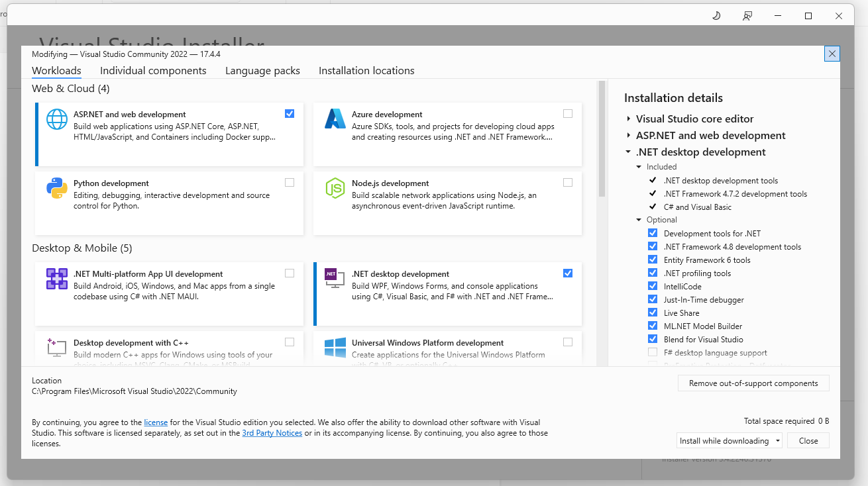The height and width of the screenshot is (486, 868).
Task: Uncheck Entity Framework 6 tools option
Action: pos(653,260)
